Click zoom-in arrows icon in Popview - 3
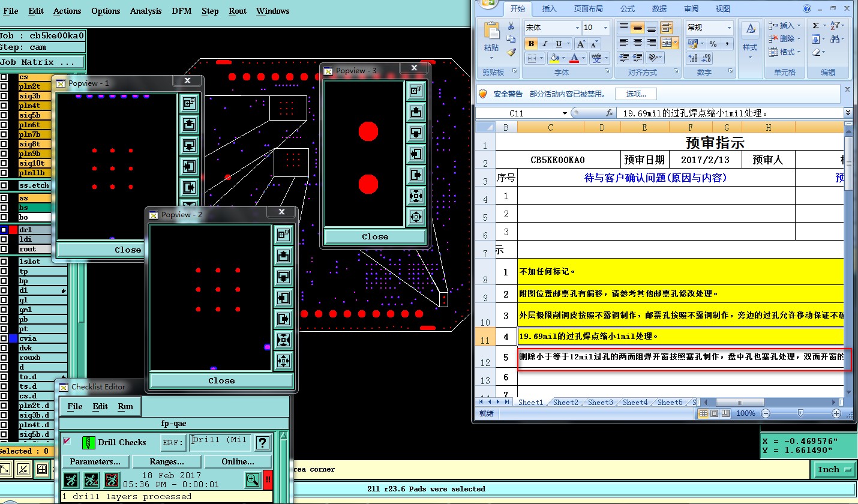Image resolution: width=858 pixels, height=504 pixels. pos(416,196)
